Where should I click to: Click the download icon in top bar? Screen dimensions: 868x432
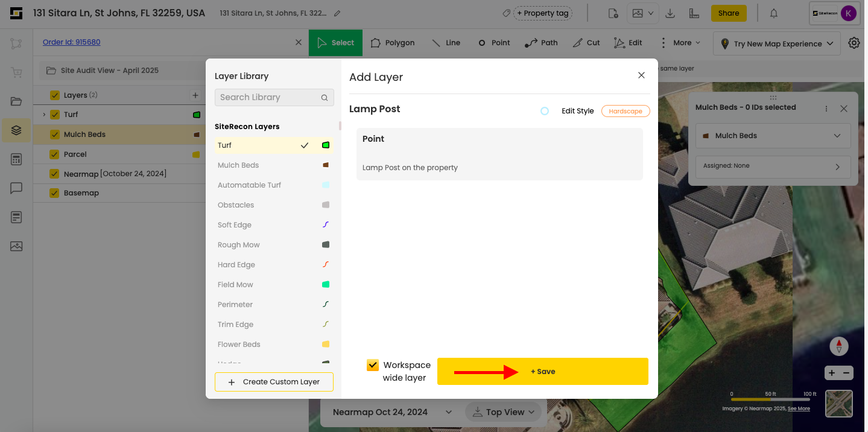tap(670, 13)
